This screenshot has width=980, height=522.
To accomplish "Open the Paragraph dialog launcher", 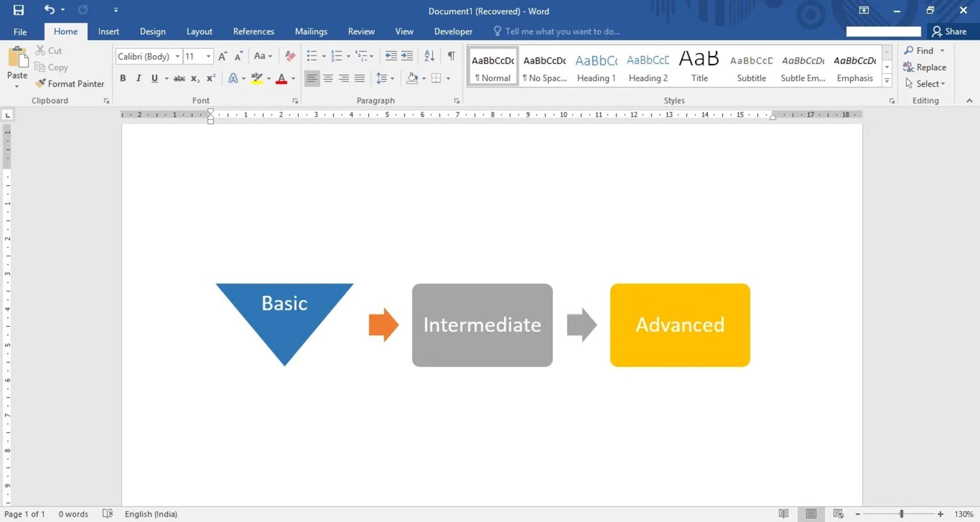I will (457, 101).
